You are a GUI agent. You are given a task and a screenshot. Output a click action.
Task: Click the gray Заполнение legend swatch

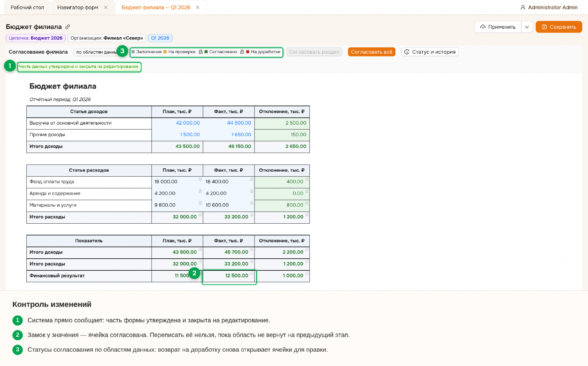133,52
